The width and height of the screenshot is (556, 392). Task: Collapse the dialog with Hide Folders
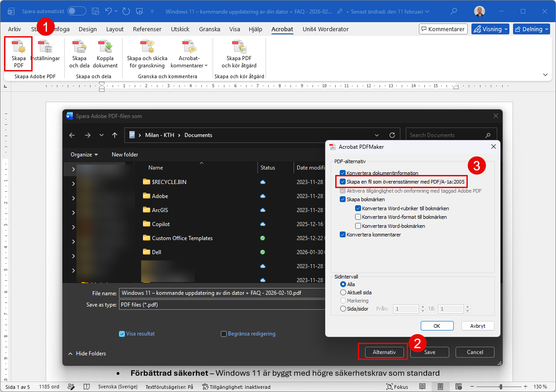coord(87,354)
